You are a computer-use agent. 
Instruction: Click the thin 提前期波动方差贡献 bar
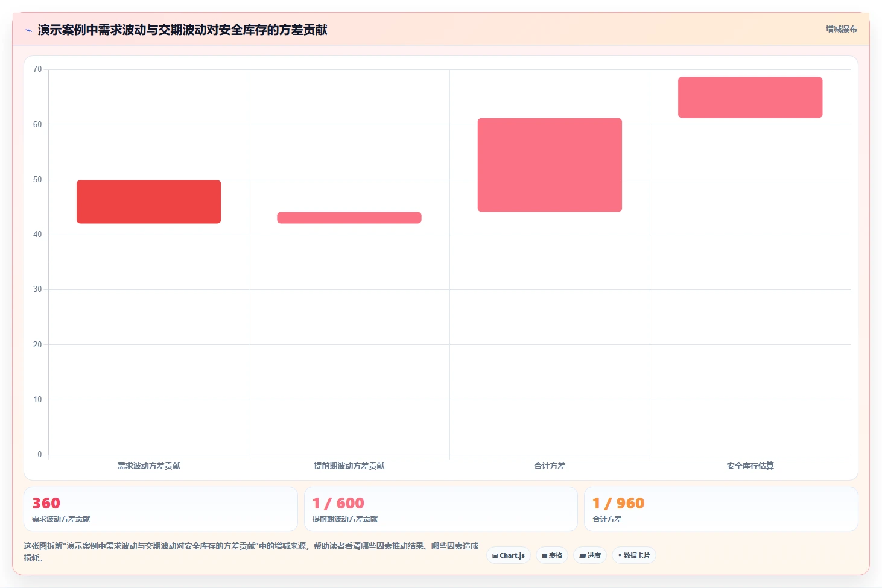[349, 218]
